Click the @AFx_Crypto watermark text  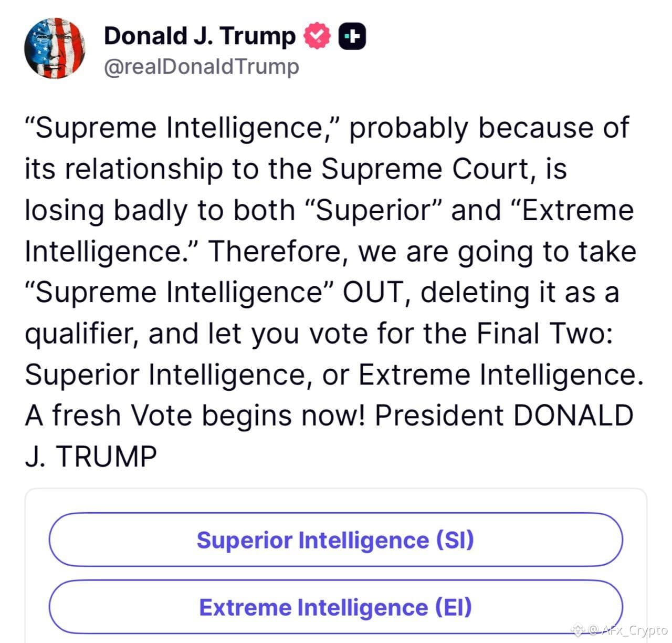click(x=627, y=629)
